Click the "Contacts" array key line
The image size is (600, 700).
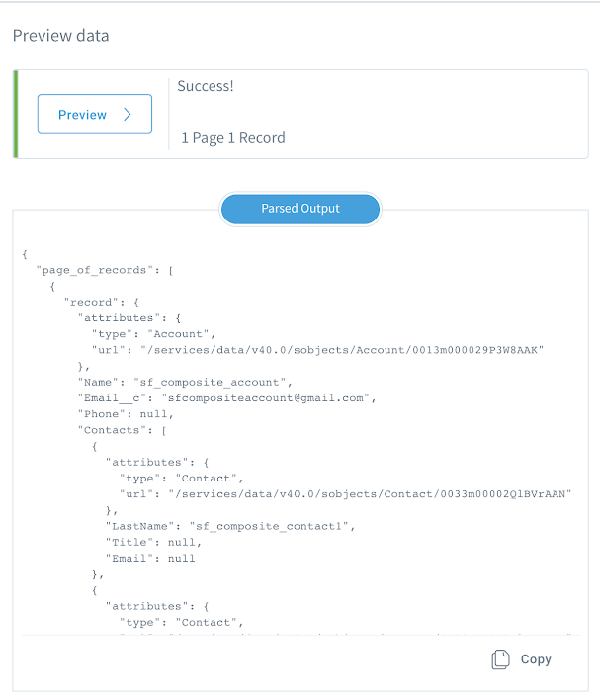coord(122,431)
